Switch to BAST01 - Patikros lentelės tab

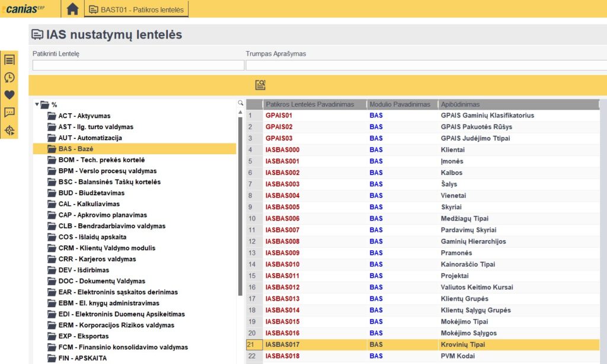tap(137, 9)
